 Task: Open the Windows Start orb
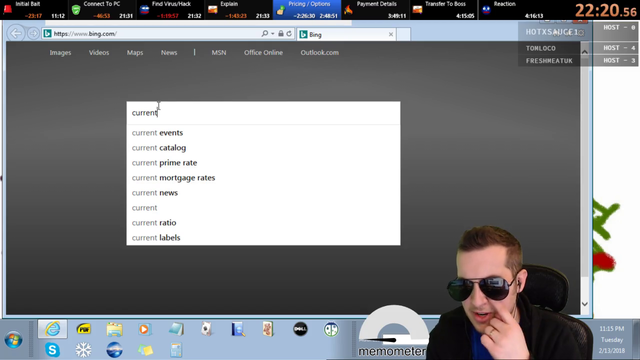coord(13,340)
